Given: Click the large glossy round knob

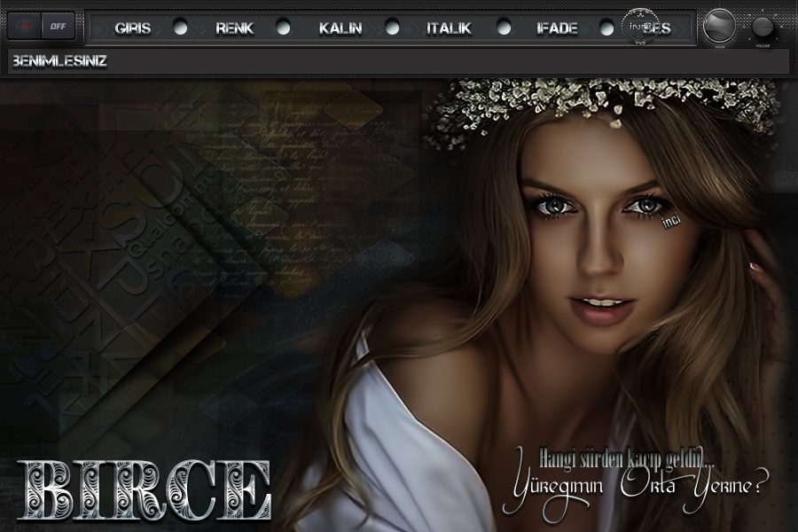Looking at the screenshot, I should (x=718, y=26).
